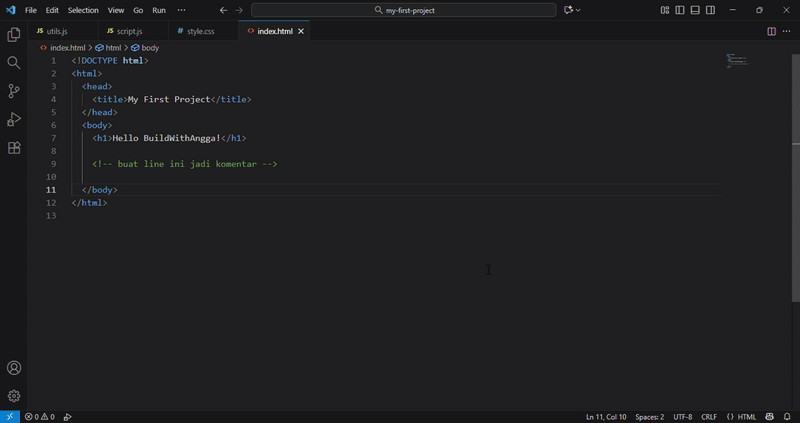Click the opening <head> tag
This screenshot has width=800, height=423.
(x=97, y=86)
